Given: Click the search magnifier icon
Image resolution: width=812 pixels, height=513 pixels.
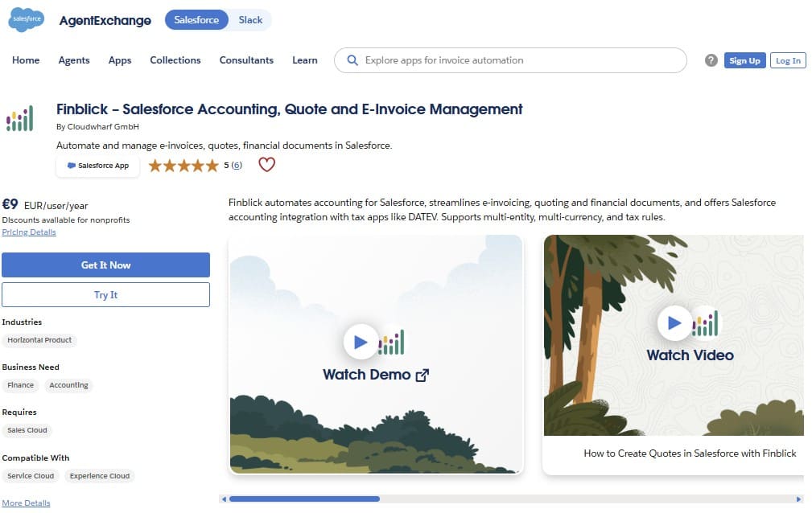Looking at the screenshot, I should (352, 60).
